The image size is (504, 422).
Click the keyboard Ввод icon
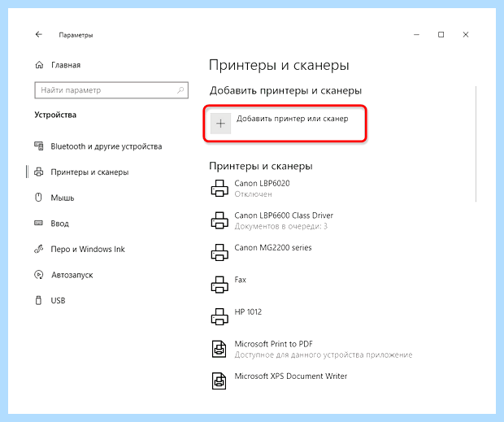(38, 223)
